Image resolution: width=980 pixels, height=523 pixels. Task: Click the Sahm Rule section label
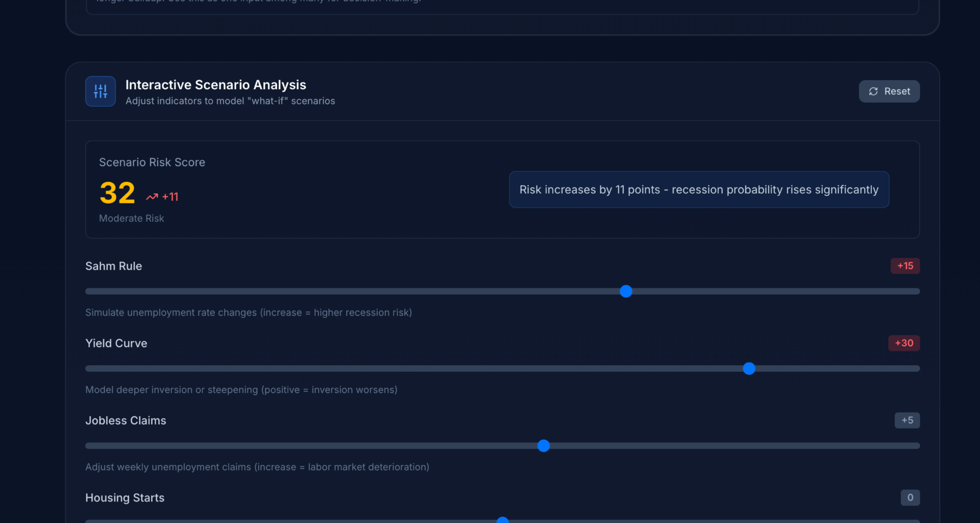[x=113, y=266]
